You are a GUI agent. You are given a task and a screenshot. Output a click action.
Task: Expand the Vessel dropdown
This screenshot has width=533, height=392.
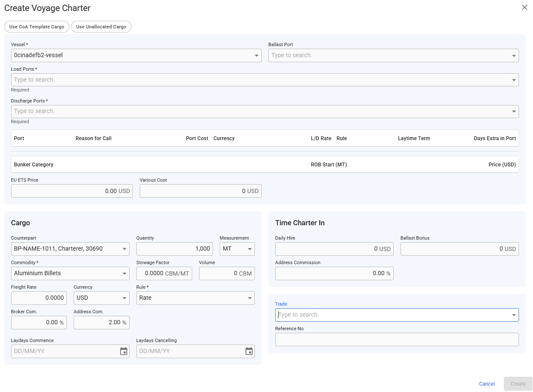pyautogui.click(x=257, y=55)
